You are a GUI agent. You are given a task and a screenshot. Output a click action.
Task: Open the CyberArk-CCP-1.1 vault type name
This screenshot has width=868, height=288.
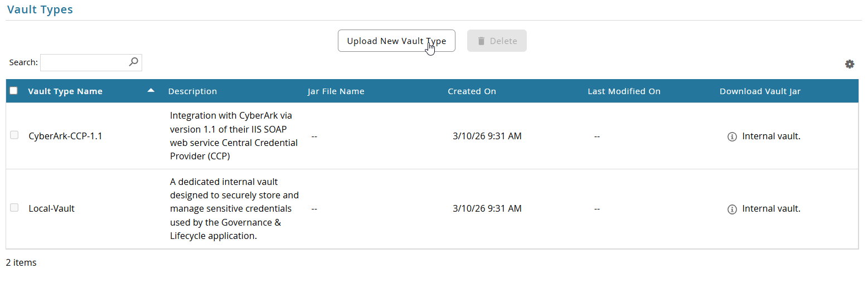click(65, 136)
